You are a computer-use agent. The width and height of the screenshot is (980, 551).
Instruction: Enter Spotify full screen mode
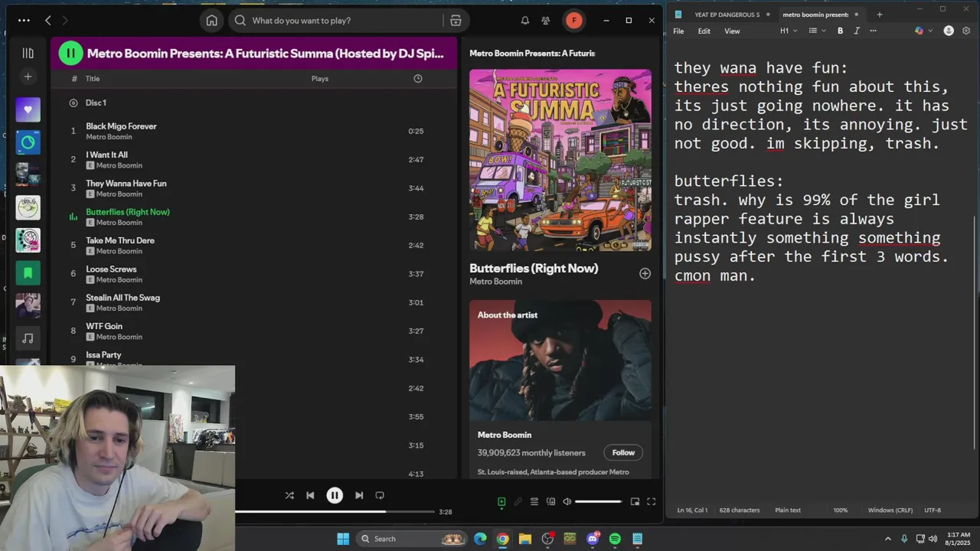coord(651,502)
